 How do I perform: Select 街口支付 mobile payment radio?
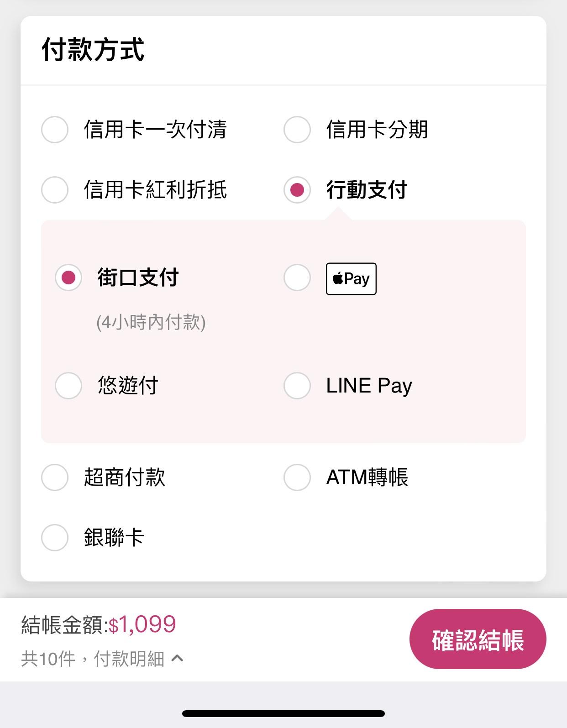pos(68,278)
